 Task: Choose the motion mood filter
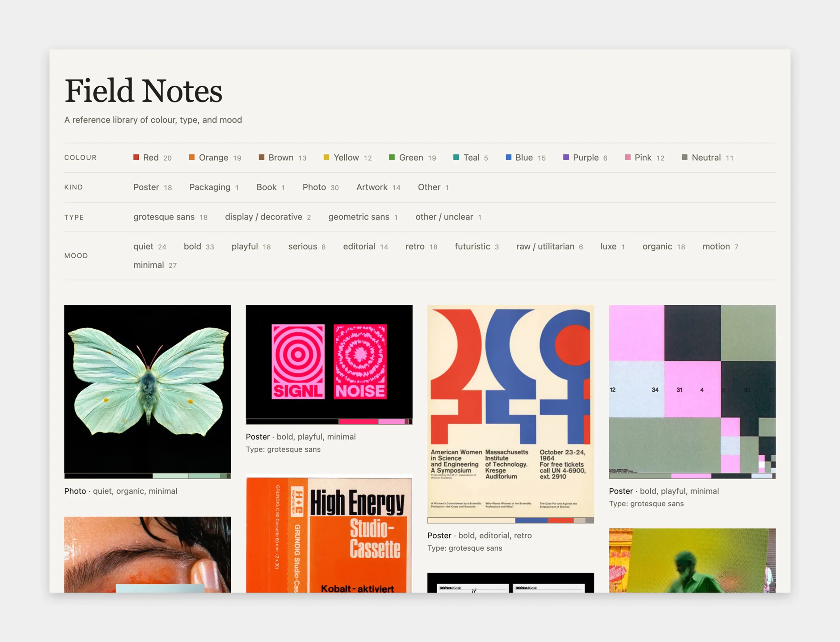click(720, 247)
